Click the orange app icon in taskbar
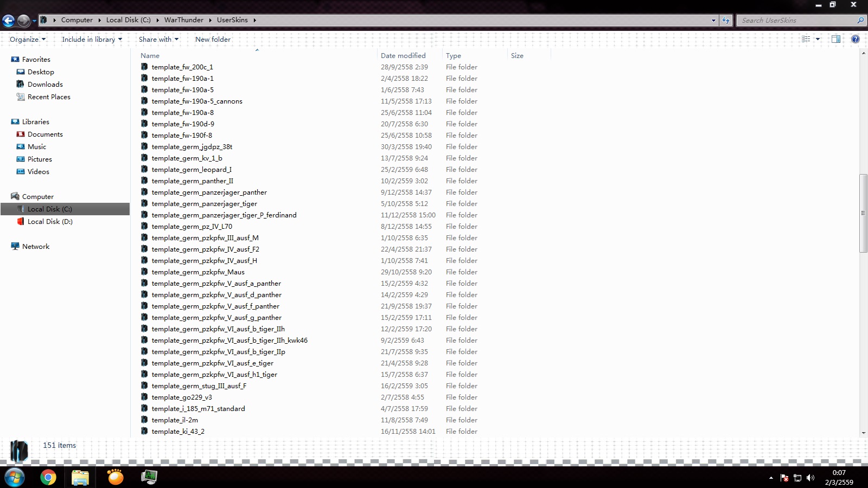 [x=115, y=477]
